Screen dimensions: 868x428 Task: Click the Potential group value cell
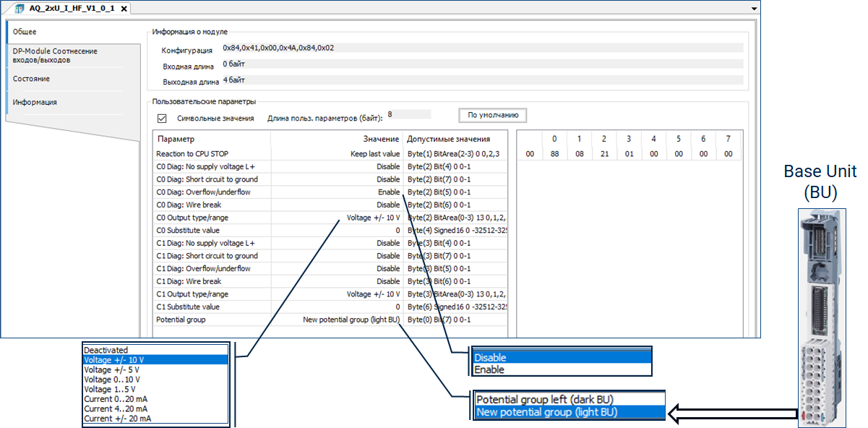[x=351, y=320]
